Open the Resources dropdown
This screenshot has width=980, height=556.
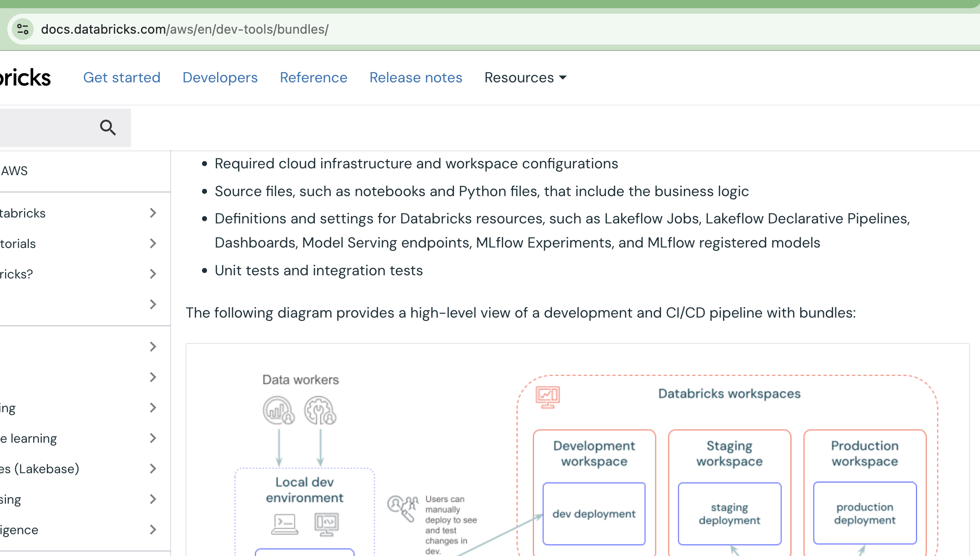[x=525, y=77]
